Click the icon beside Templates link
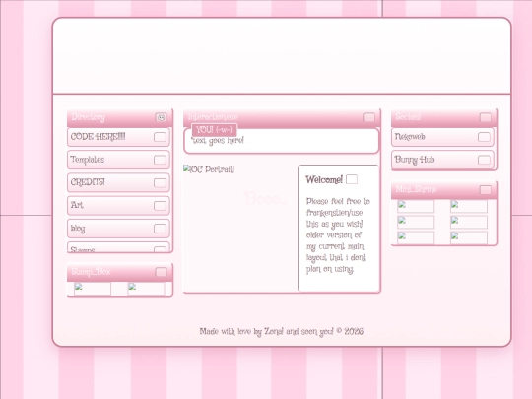The width and height of the screenshot is (532, 399). coord(160,160)
